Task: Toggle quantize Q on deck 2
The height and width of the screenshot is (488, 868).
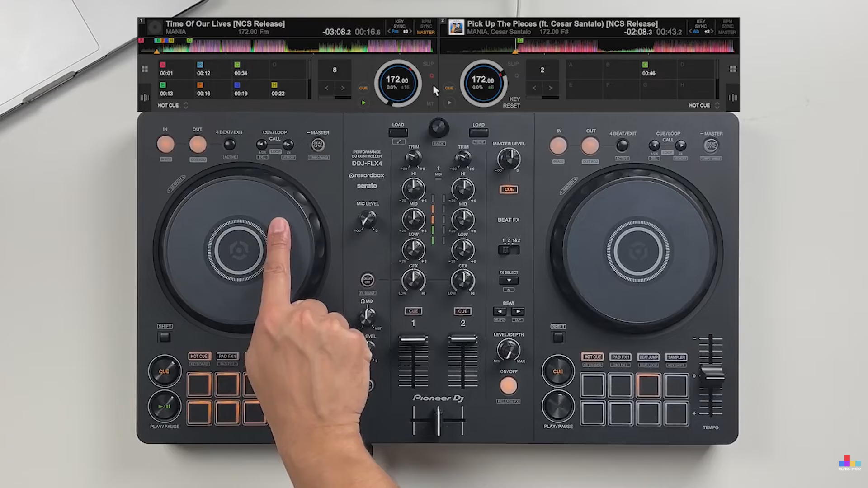Action: [x=517, y=76]
